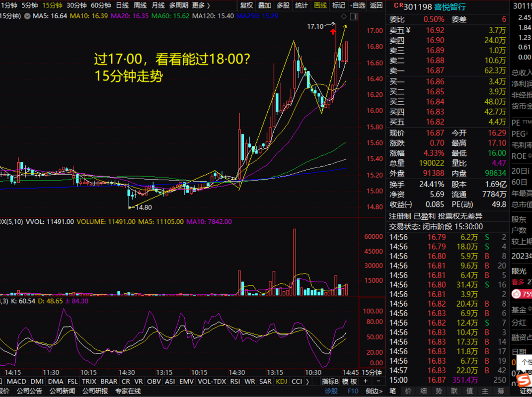Open the 专家在线 experts online tab
This screenshot has width=532, height=397.
coord(128,391)
